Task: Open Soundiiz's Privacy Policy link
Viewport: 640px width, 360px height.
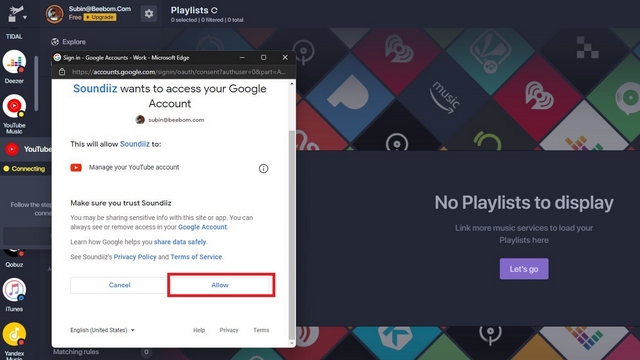Action: (135, 257)
